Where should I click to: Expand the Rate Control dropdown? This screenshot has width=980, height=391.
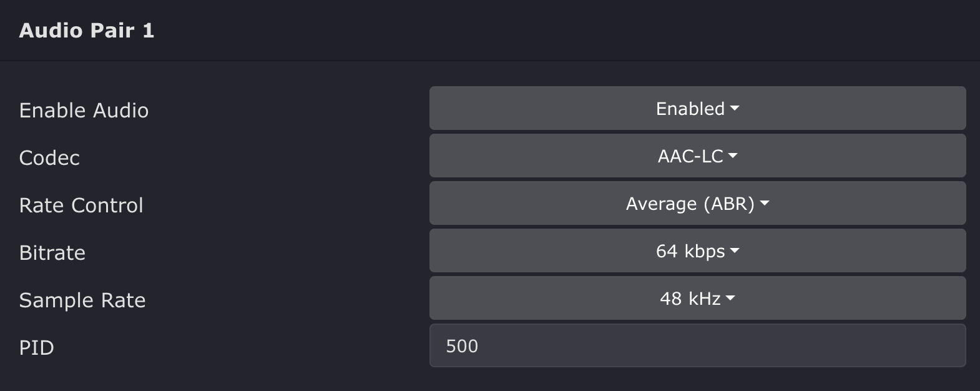tap(697, 204)
